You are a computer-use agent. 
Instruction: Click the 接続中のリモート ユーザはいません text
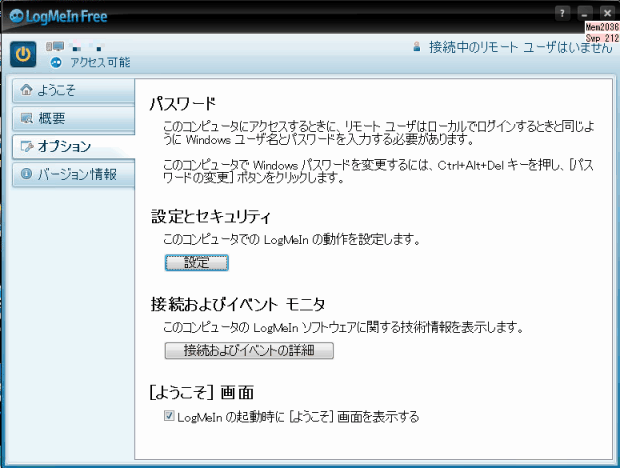click(521, 47)
